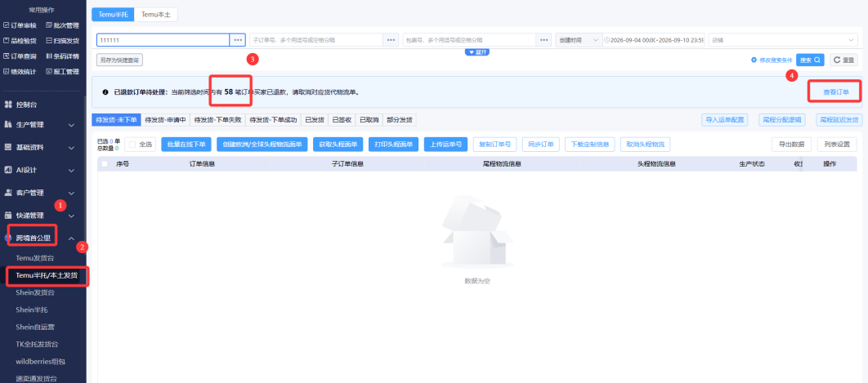The height and width of the screenshot is (383, 868).
Task: Click 复制订单号 button
Action: [x=495, y=145]
